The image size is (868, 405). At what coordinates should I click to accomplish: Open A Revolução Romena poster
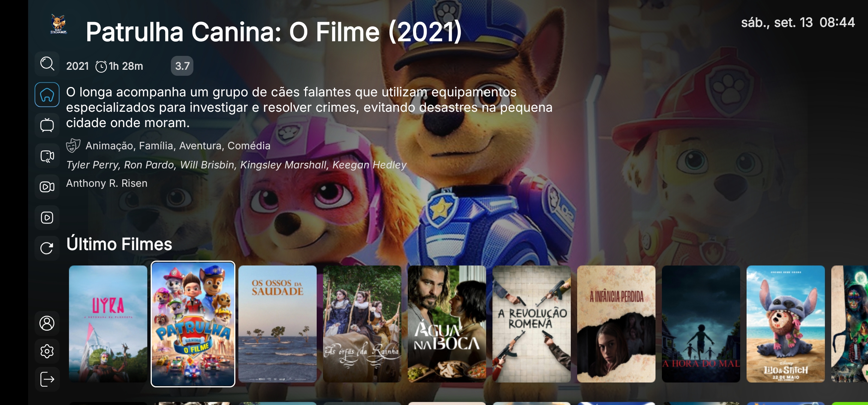531,324
